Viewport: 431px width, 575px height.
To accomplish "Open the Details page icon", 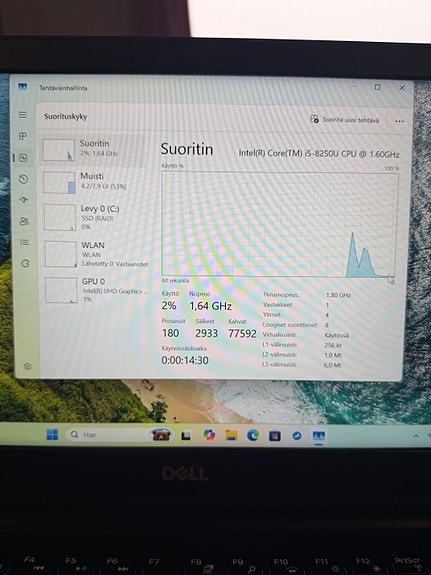I will (25, 242).
